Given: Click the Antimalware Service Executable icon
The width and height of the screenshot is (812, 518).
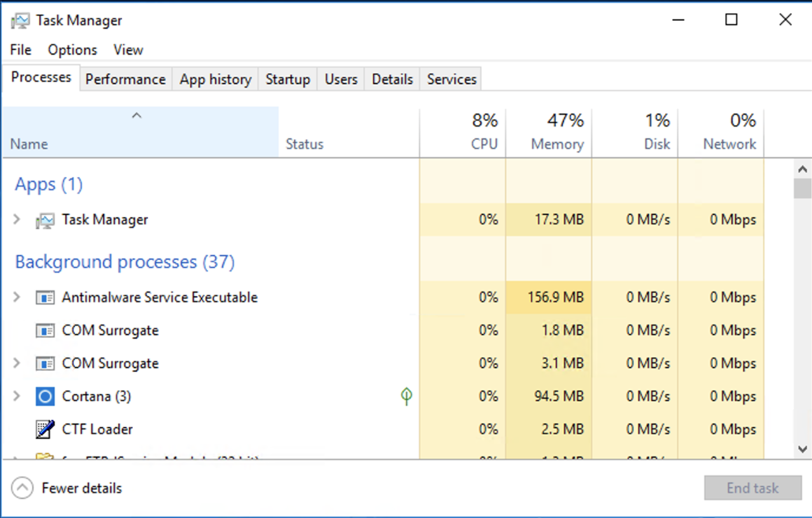Looking at the screenshot, I should pos(45,297).
